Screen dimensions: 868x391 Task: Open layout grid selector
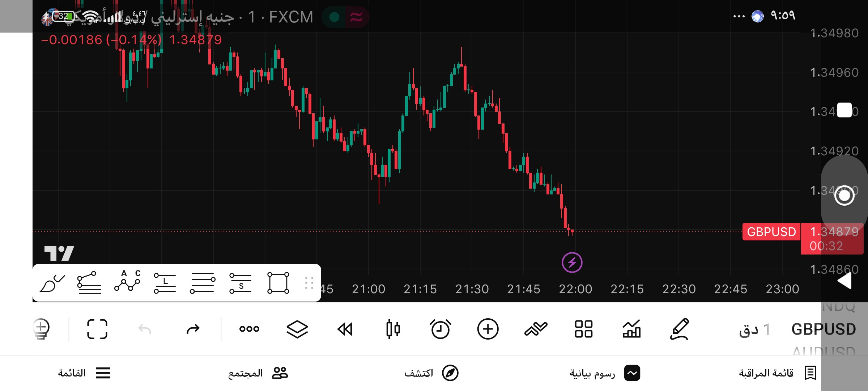[584, 329]
